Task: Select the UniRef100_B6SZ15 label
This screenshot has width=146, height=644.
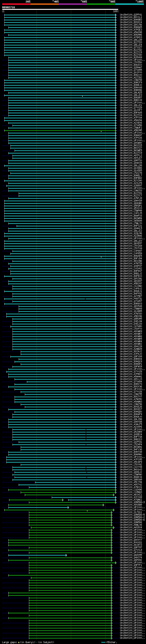Action: [x=131, y=145]
